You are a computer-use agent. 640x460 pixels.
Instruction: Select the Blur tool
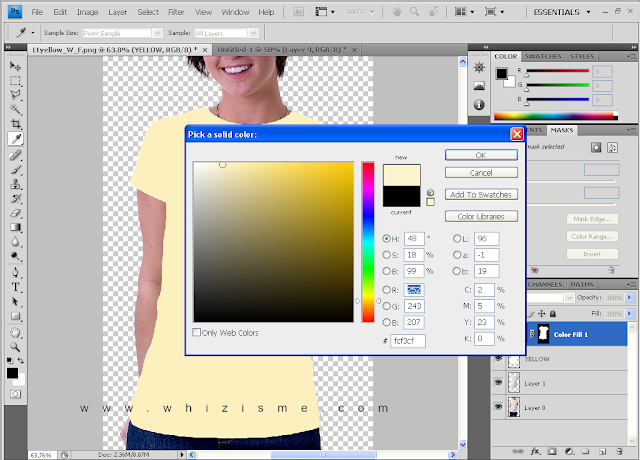click(15, 242)
